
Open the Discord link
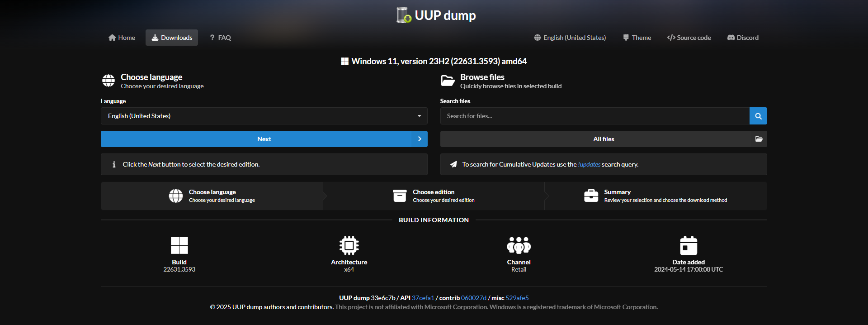743,38
